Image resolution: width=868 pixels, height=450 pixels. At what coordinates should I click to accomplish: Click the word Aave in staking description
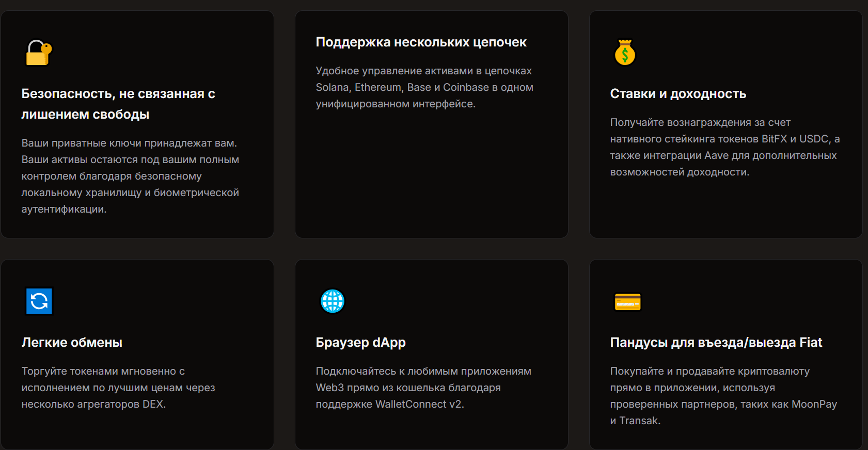pyautogui.click(x=716, y=155)
